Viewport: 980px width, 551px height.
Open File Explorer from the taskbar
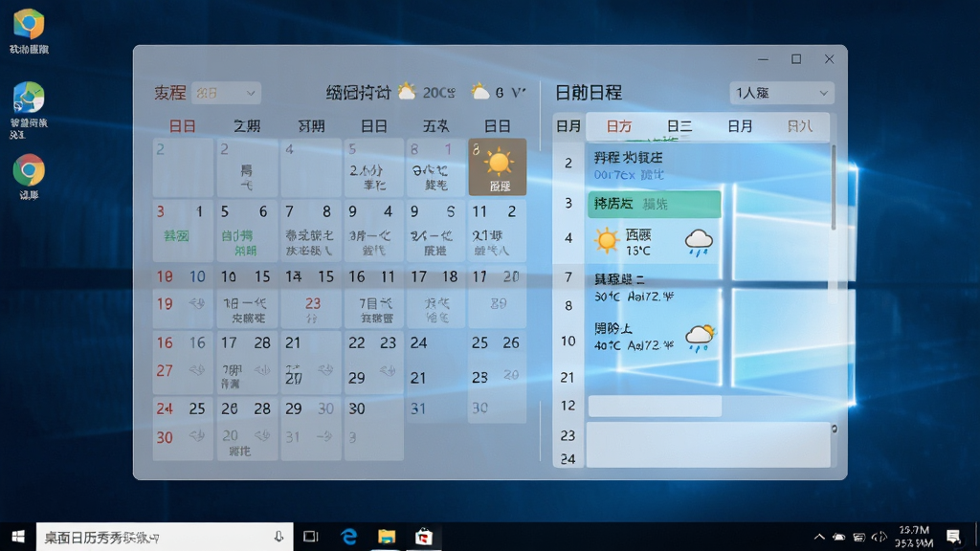click(387, 537)
